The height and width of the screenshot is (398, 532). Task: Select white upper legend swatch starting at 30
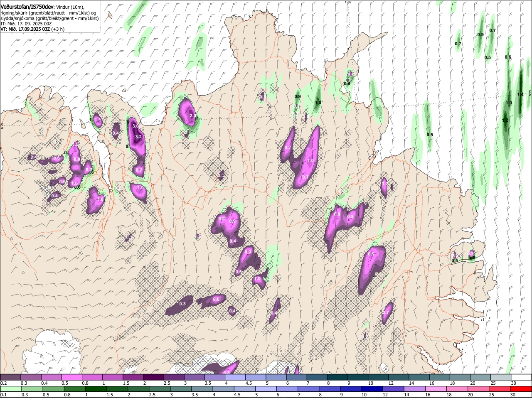[522, 377]
